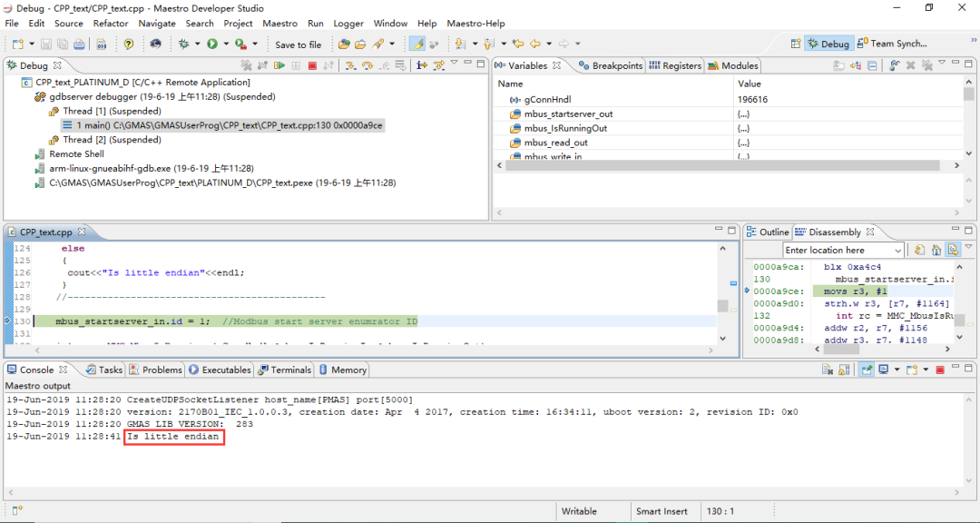Image resolution: width=980 pixels, height=523 pixels.
Task: Click the green Run button in main toolbar
Action: click(x=212, y=44)
